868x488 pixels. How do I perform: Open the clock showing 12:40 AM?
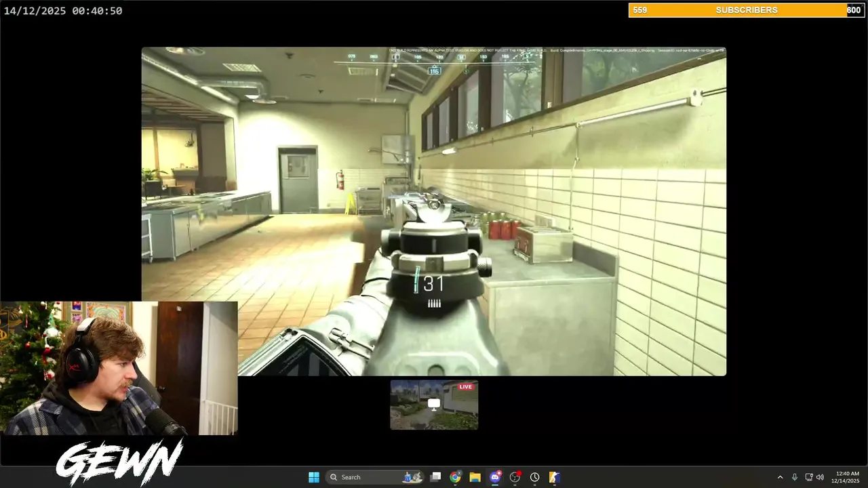846,477
